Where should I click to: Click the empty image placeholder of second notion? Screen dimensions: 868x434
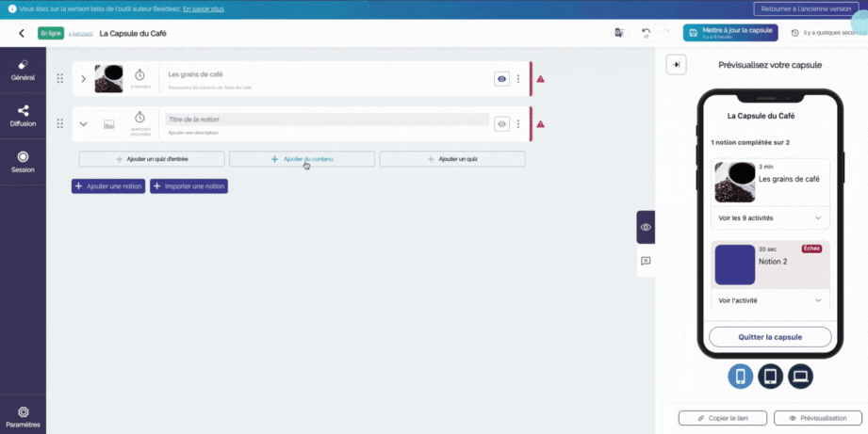point(109,124)
